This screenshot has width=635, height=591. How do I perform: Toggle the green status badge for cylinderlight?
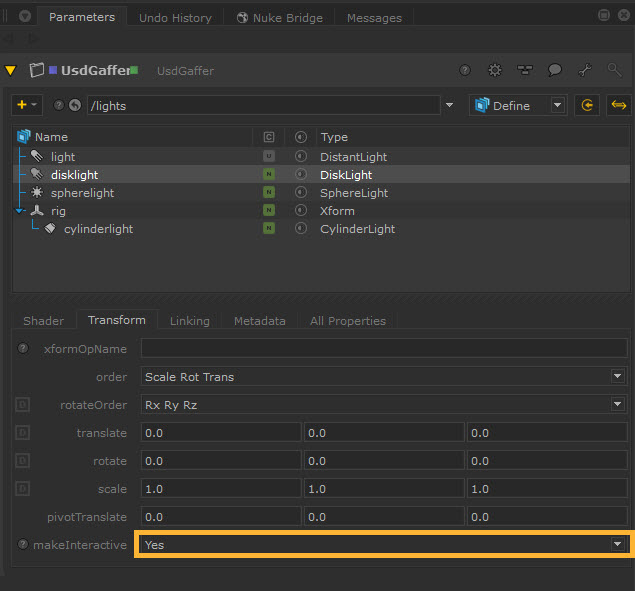coord(268,229)
